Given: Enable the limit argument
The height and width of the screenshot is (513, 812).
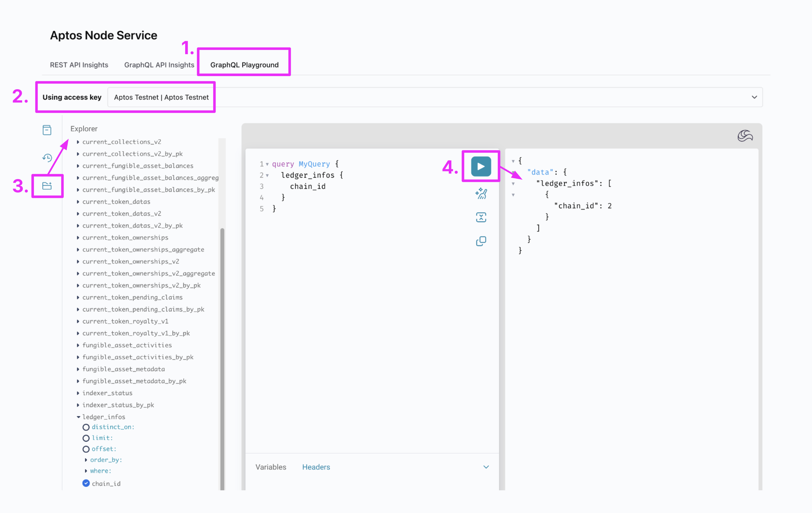Looking at the screenshot, I should (x=86, y=438).
